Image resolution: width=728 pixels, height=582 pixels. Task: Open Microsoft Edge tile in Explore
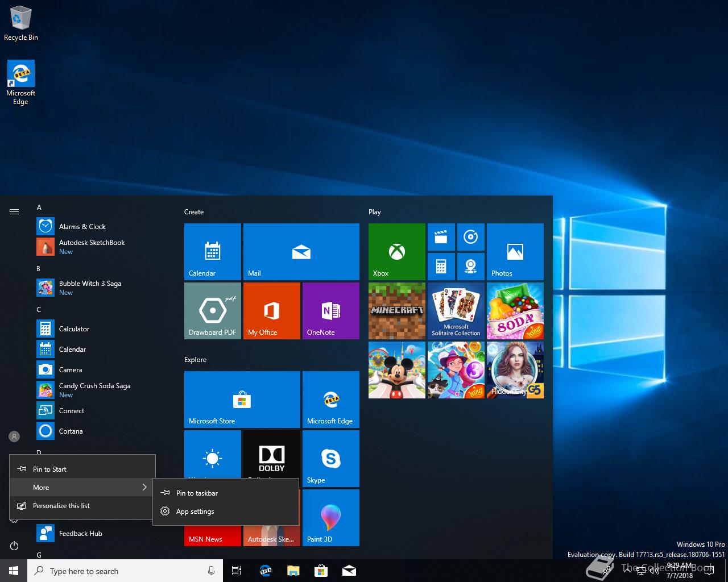331,400
